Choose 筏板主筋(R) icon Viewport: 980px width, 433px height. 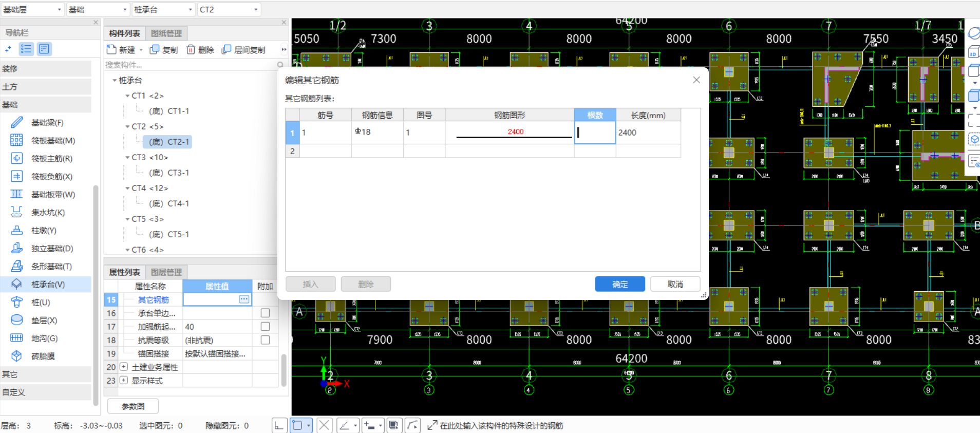16,158
